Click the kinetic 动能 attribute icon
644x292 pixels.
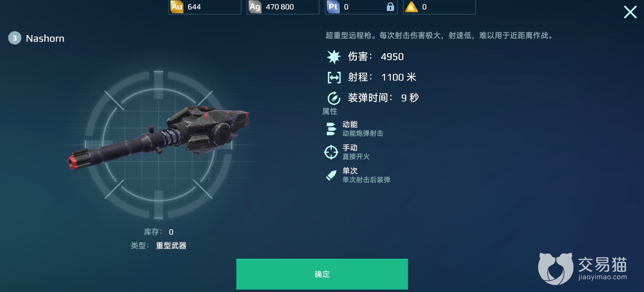[331, 129]
